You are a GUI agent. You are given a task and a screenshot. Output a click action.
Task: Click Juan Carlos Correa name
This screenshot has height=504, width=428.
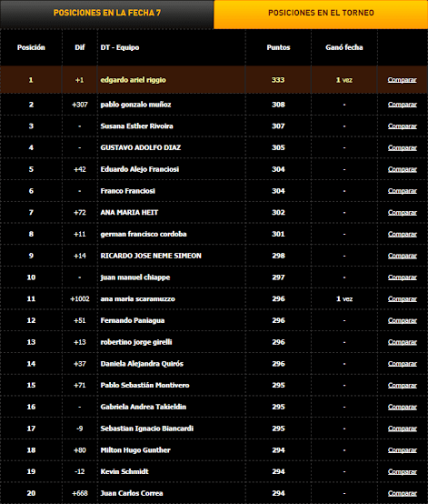click(132, 493)
